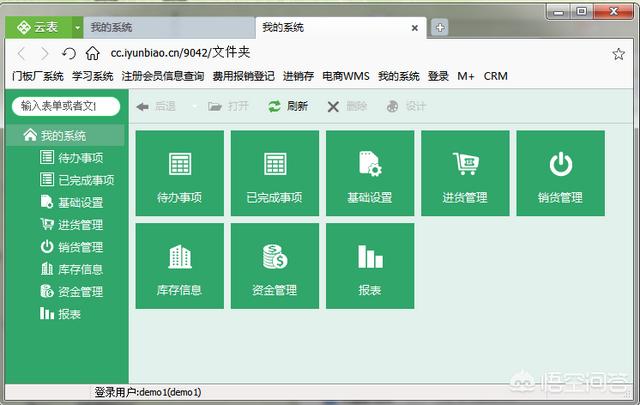
Task: Open the 报表 bar chart tile
Action: (370, 266)
